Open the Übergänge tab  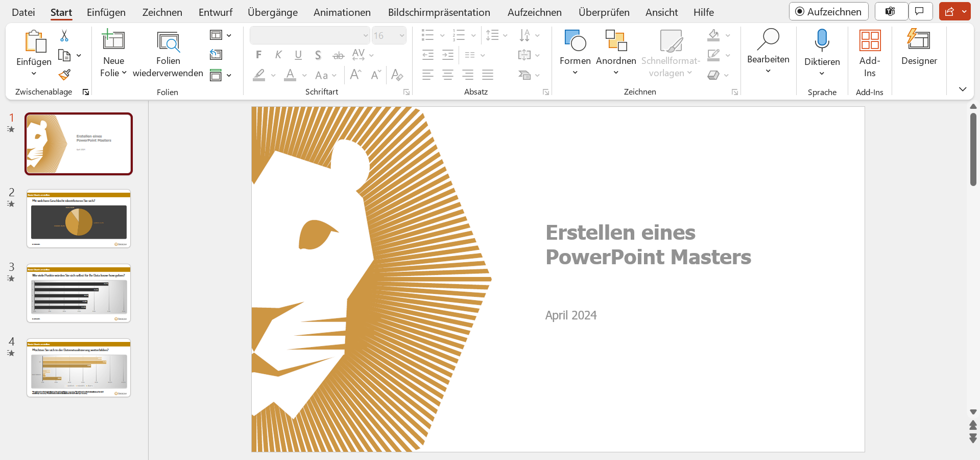click(273, 12)
